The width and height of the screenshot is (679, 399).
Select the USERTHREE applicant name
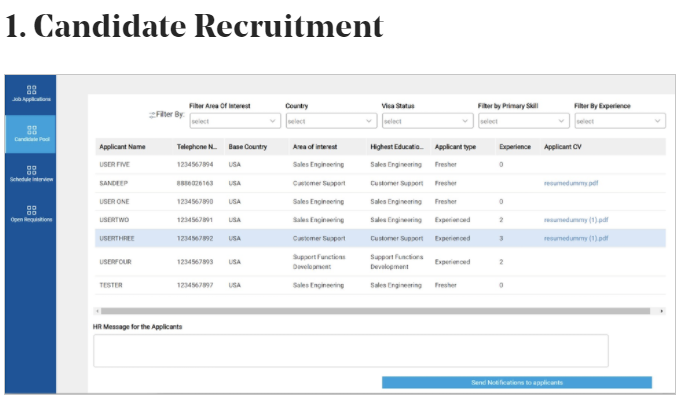(116, 238)
